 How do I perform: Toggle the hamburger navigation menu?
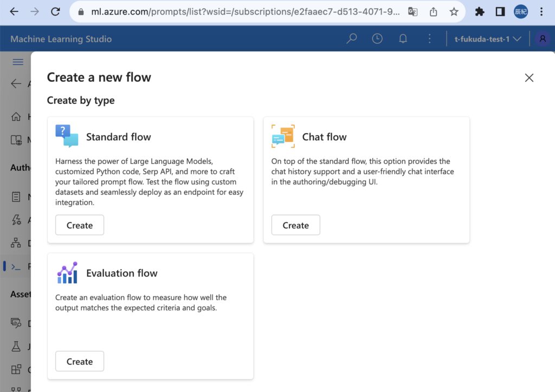click(18, 62)
